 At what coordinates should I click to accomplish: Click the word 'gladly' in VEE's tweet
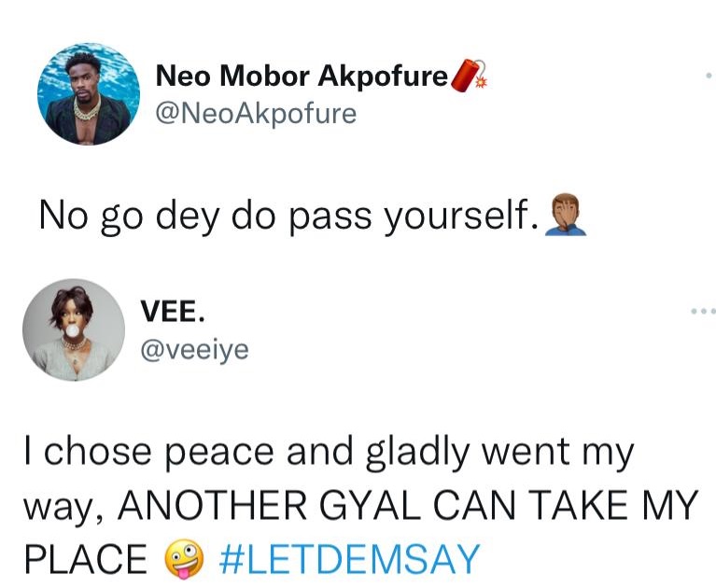tap(417, 451)
